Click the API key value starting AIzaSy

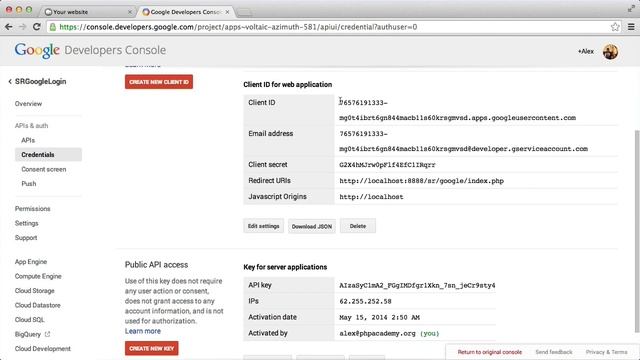[417, 285]
